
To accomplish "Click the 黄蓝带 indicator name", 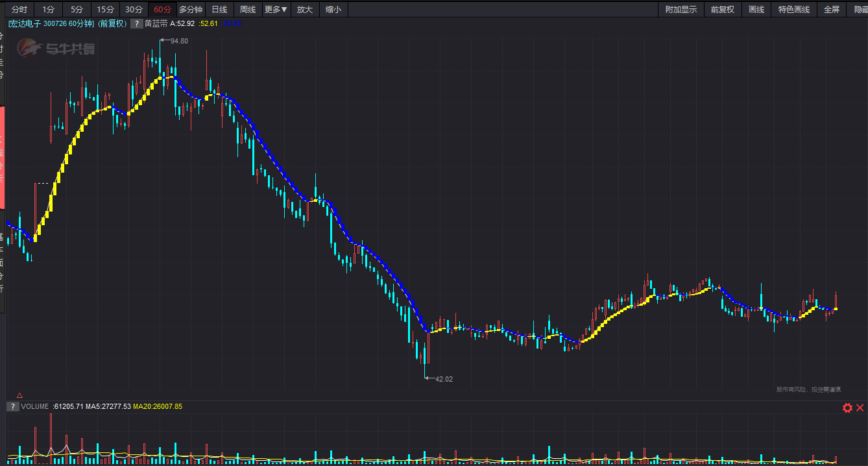I will coord(156,23).
